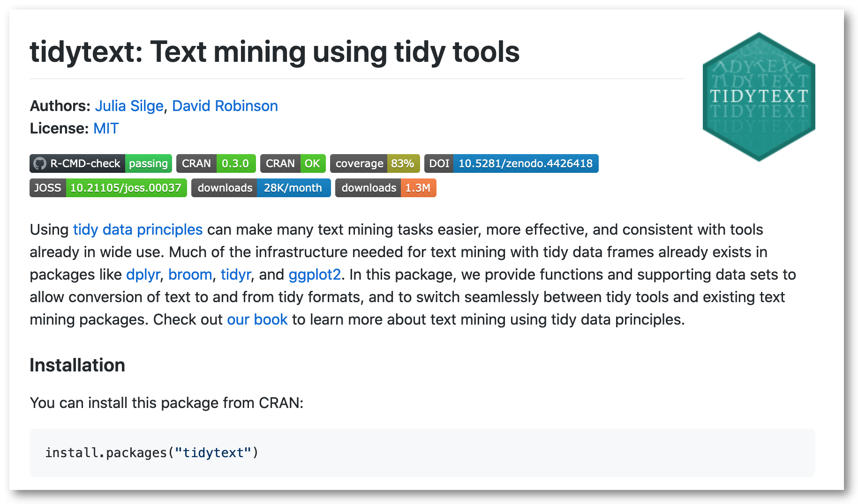
Task: Open the ggplot2 package link
Action: click(x=315, y=274)
